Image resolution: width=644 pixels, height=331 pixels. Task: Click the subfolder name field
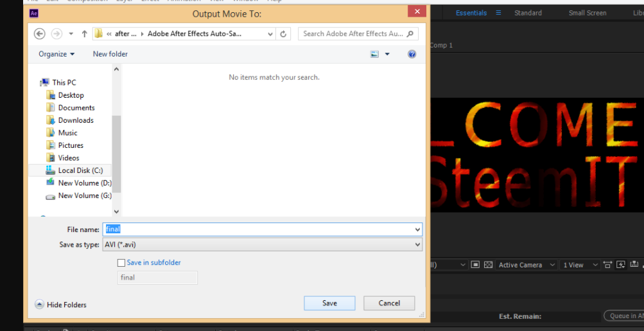point(157,278)
